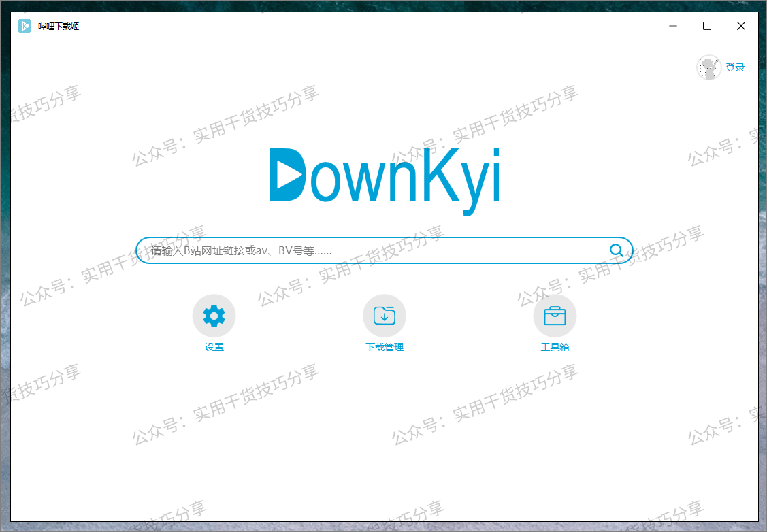Click the 登录 login link
The image size is (767, 532).
coord(736,67)
